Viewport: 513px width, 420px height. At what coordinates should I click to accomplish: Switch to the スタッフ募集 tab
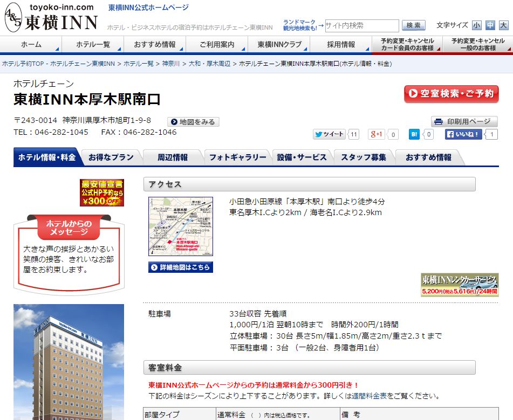coord(364,157)
